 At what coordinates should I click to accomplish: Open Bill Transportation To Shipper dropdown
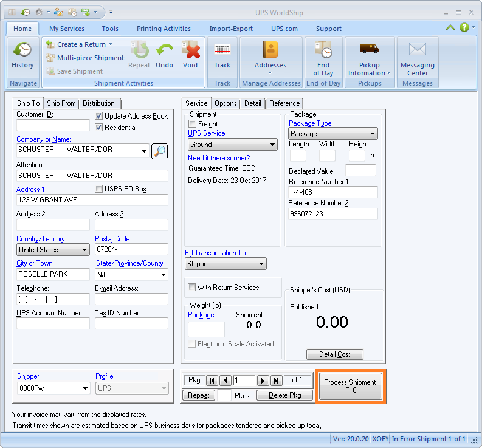coord(226,264)
